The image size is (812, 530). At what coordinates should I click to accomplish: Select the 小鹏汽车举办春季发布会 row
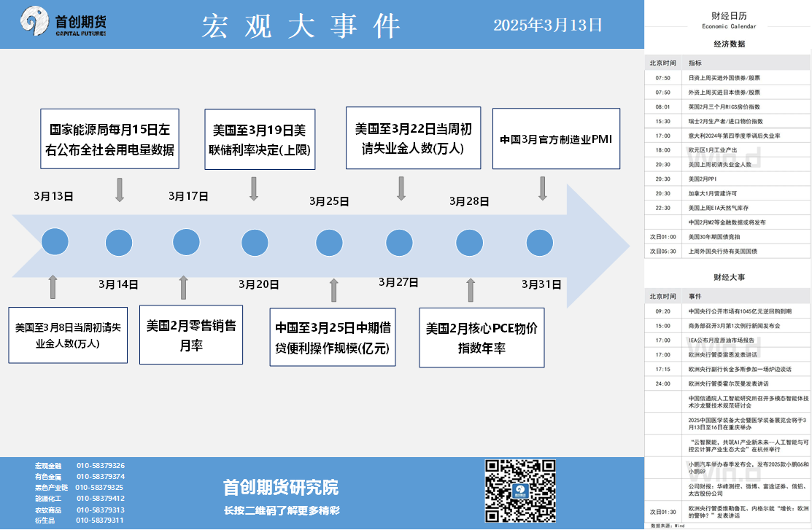pyautogui.click(x=727, y=468)
